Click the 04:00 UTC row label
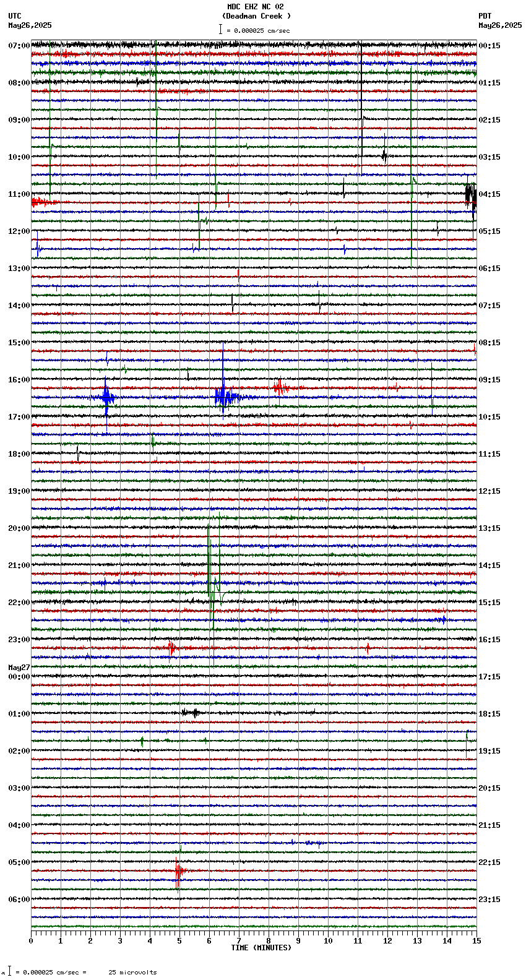 (x=19, y=825)
